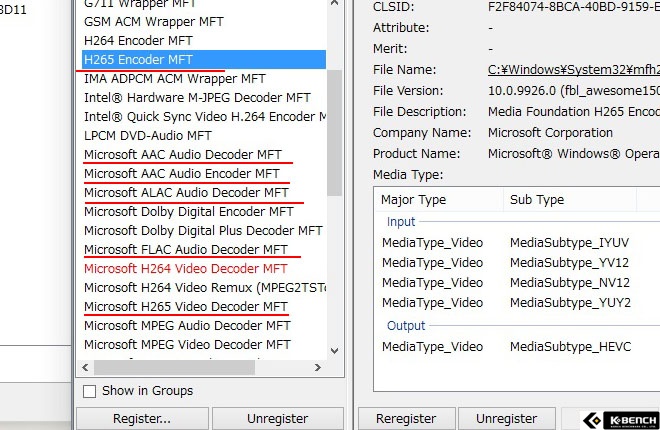Click the vertical scrollbar thumb of list
Viewport: 660px width, 430px height.
click(334, 133)
